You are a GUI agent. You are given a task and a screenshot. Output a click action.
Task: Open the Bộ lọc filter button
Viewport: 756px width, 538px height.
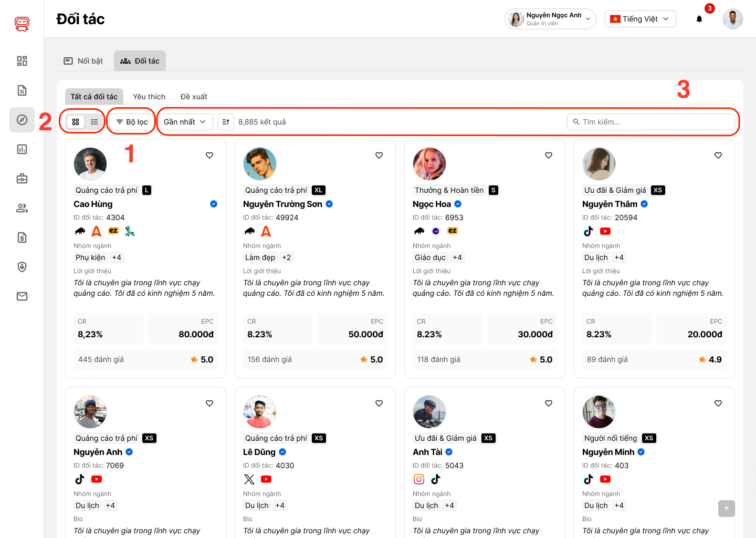(x=132, y=122)
